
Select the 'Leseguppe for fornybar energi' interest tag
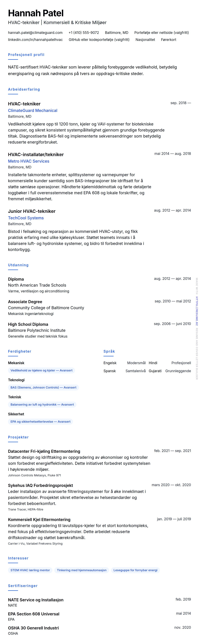pyautogui.click(x=135, y=570)
